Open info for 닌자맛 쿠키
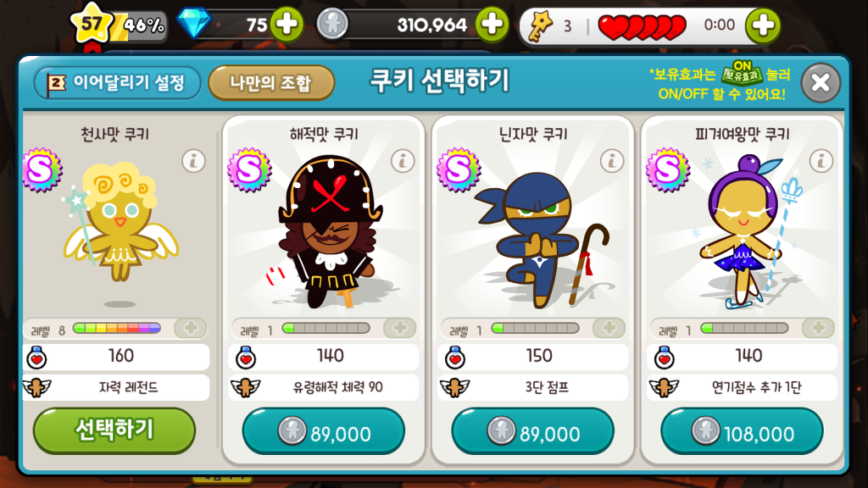This screenshot has height=488, width=868. (612, 161)
